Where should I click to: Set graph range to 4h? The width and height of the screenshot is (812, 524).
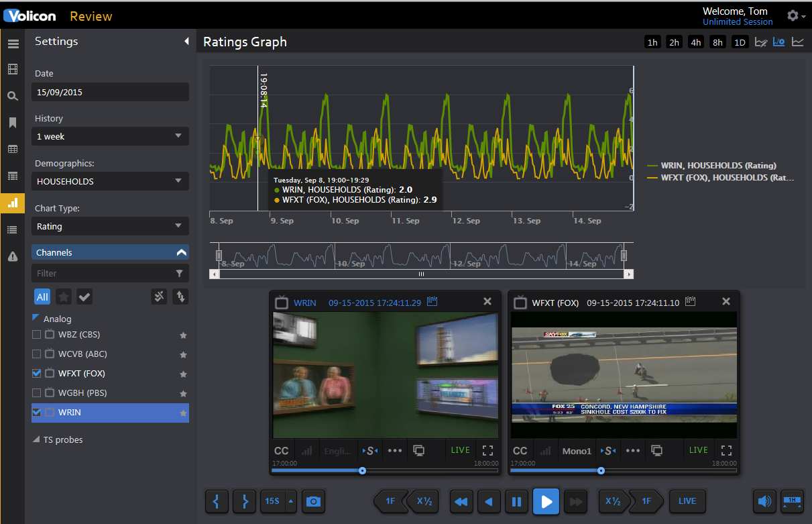click(x=696, y=42)
